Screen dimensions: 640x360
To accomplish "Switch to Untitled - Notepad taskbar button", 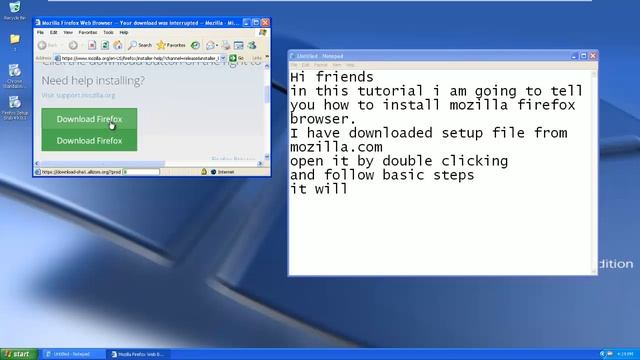I will click(x=74, y=354).
